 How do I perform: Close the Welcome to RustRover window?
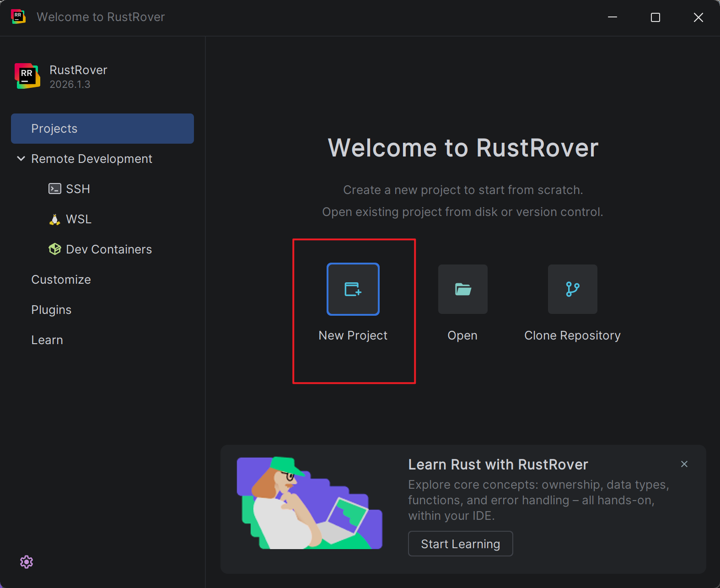[699, 17]
